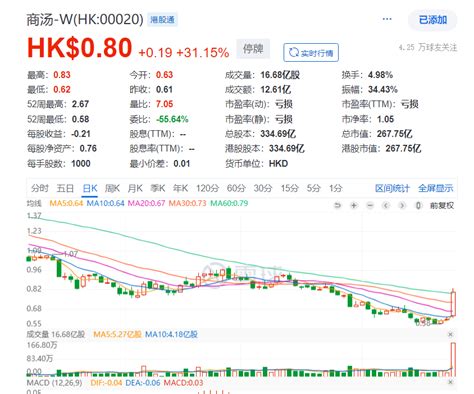
Task: Click the refresh icon in 实时行情 button
Action: click(294, 53)
